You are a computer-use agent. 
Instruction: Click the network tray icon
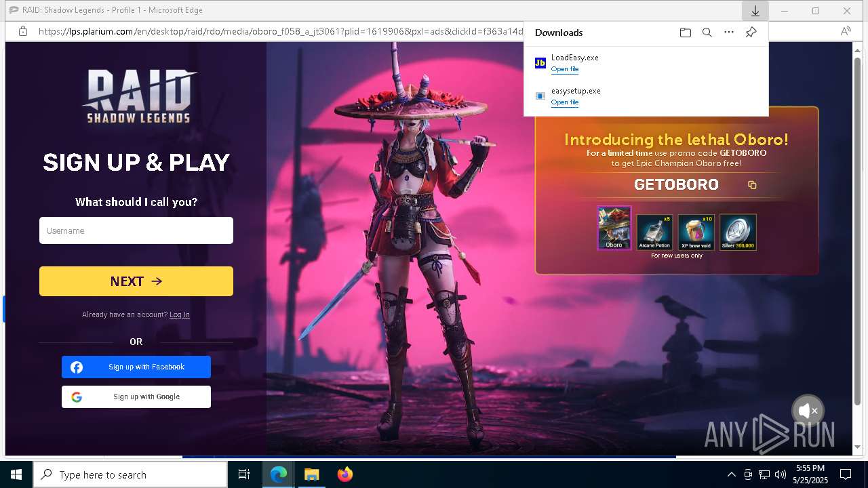click(x=764, y=474)
